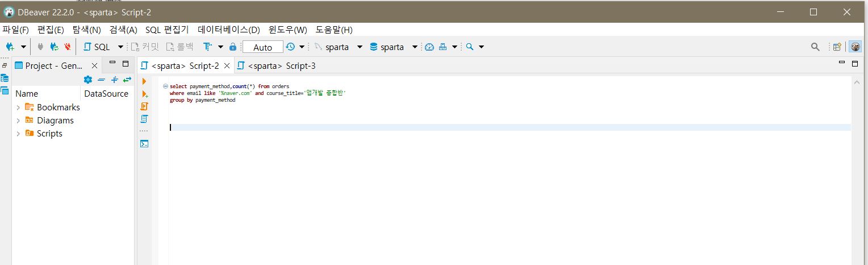Screen dimensions: 868x265
Task: Open the tools icon dropdown arrow
Action: tap(454, 47)
